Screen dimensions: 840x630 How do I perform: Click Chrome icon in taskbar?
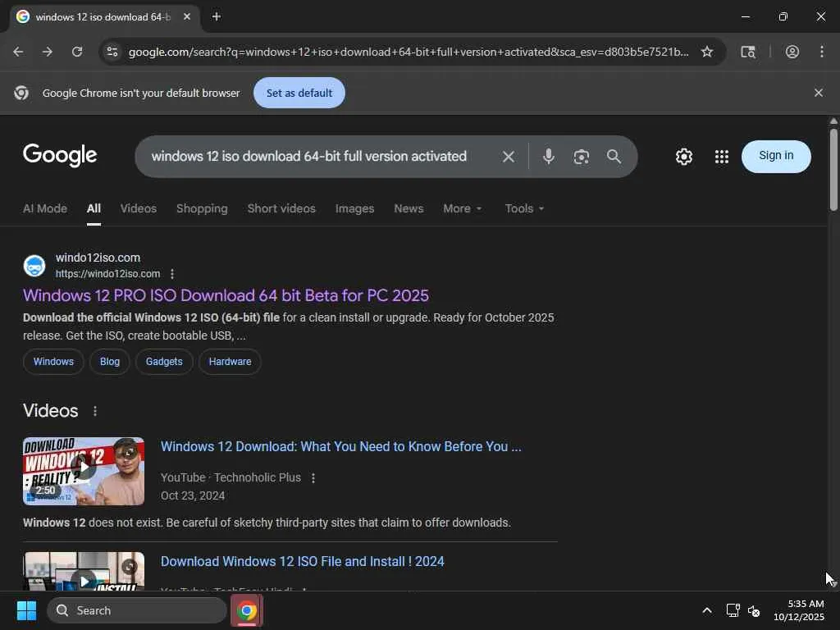246,610
